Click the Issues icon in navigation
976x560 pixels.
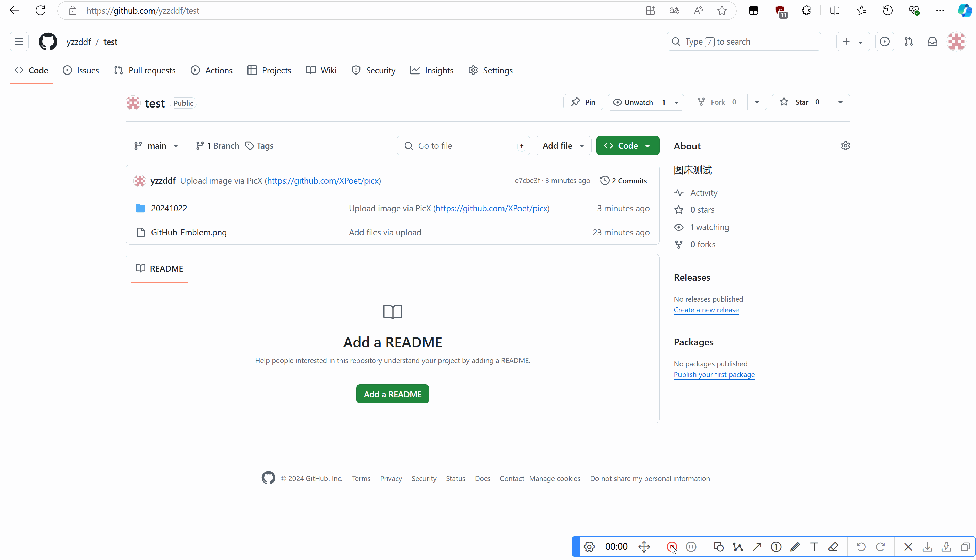click(x=67, y=70)
